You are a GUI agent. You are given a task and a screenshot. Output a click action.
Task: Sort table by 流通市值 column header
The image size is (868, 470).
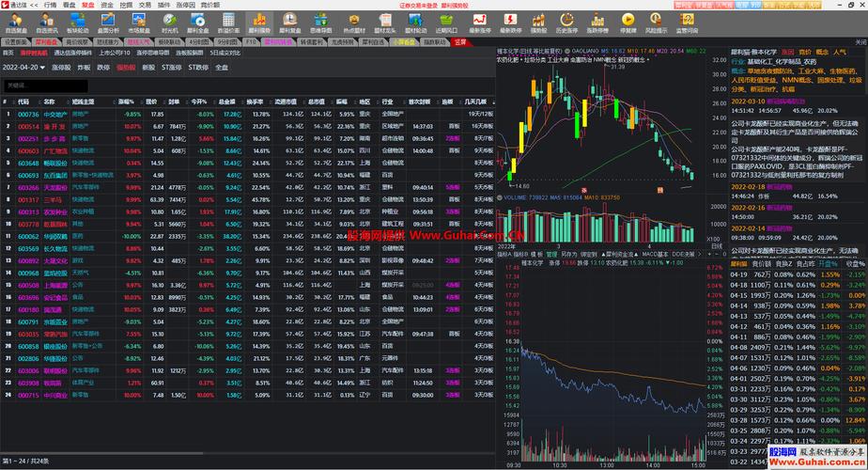pyautogui.click(x=286, y=102)
